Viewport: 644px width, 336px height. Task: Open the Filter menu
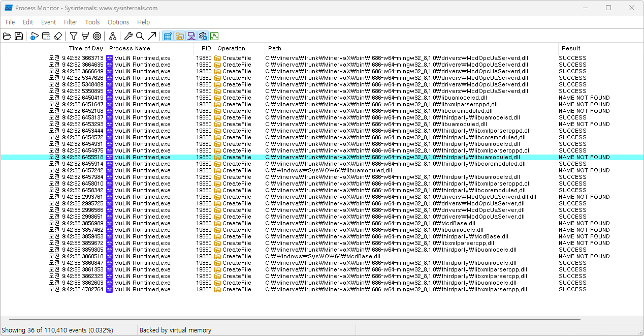(71, 22)
